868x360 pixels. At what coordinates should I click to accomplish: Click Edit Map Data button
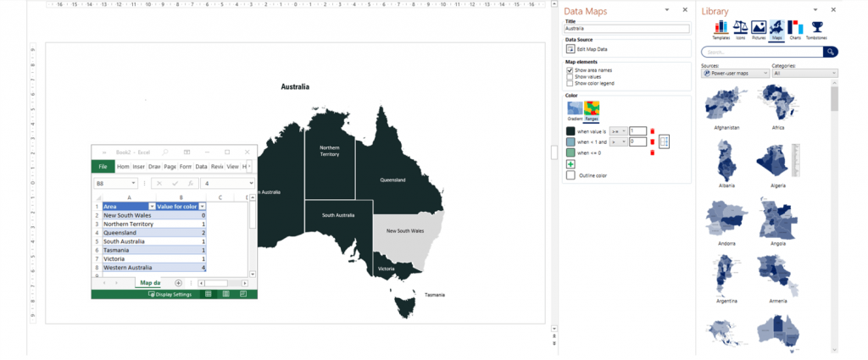click(x=593, y=50)
